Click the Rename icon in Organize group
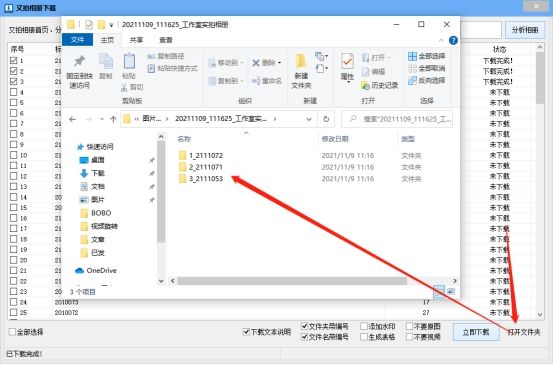This screenshot has width=553, height=365. tap(267, 81)
